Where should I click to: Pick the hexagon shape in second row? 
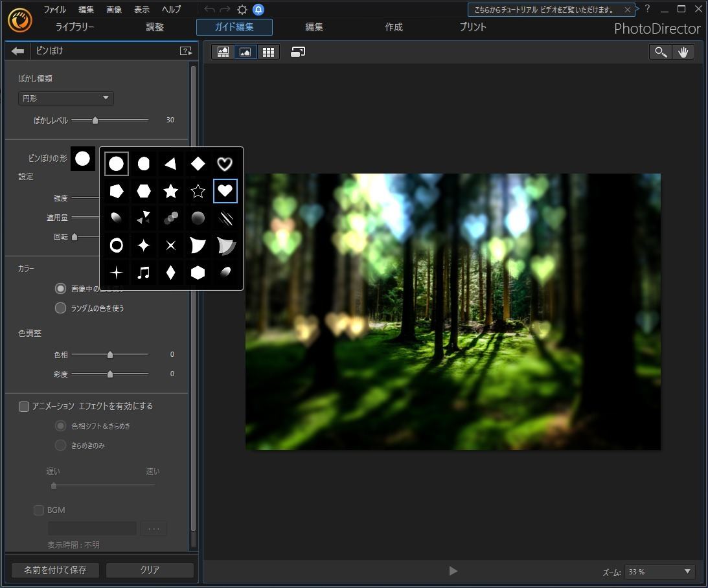pos(144,191)
